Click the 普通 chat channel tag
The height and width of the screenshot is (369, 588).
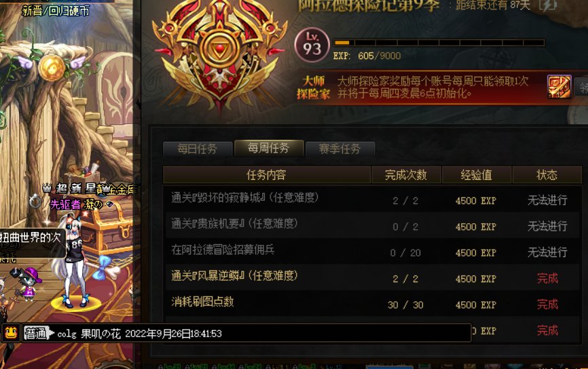(37, 332)
